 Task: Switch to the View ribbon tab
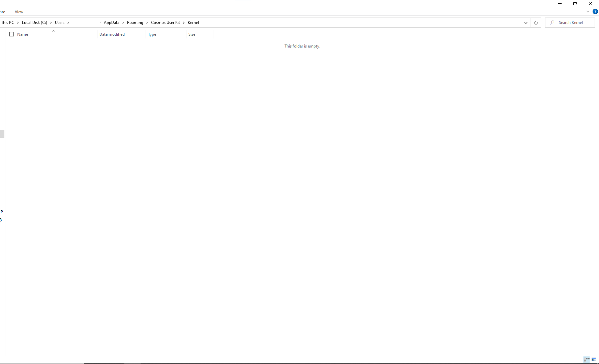[19, 11]
